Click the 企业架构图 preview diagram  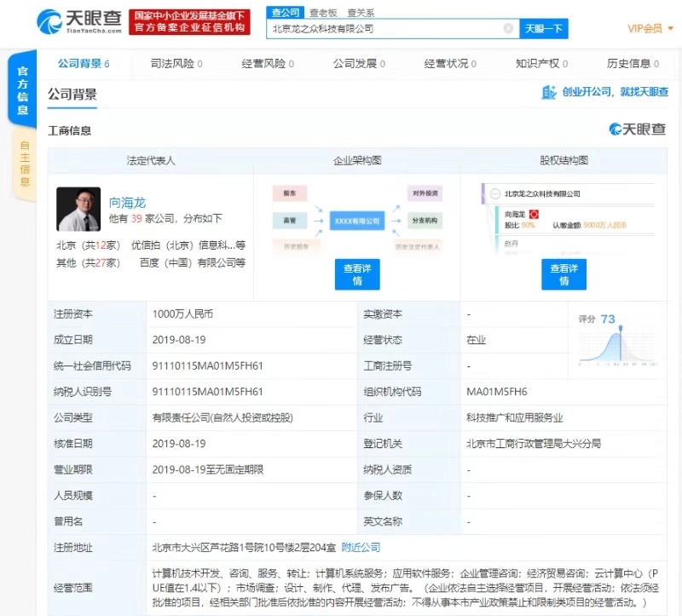coord(357,220)
